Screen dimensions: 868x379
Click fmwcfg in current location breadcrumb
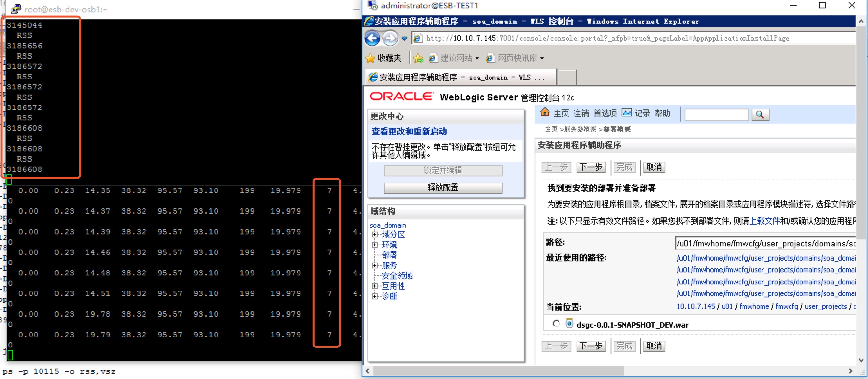pos(787,307)
